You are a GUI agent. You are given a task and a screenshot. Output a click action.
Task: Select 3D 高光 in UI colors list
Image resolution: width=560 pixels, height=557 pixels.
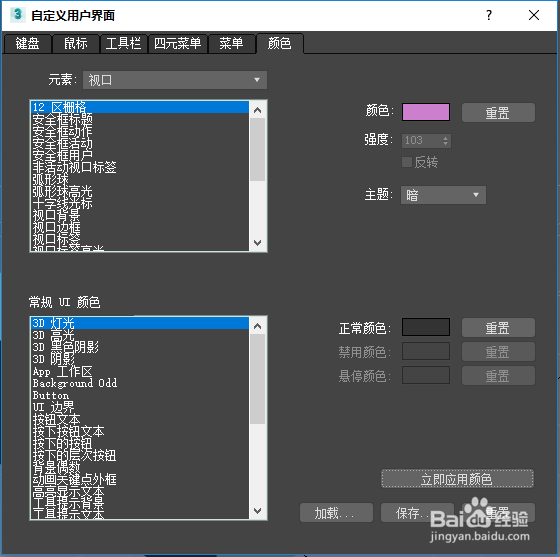click(x=140, y=335)
